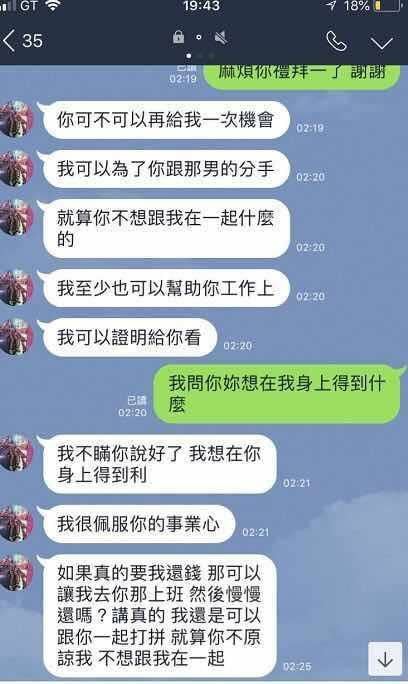Tap the battery indicator in status bar
Image resolution: width=408 pixels, height=684 pixels.
387,6
